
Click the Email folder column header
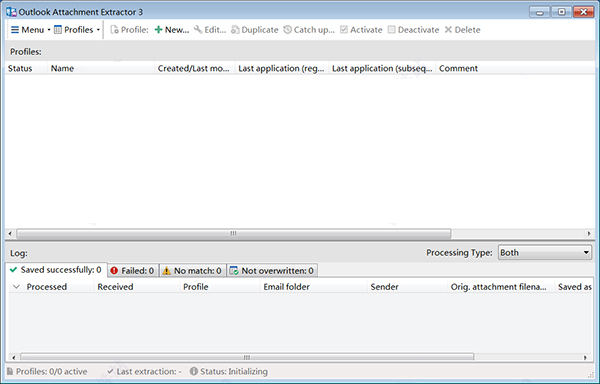[x=313, y=287]
